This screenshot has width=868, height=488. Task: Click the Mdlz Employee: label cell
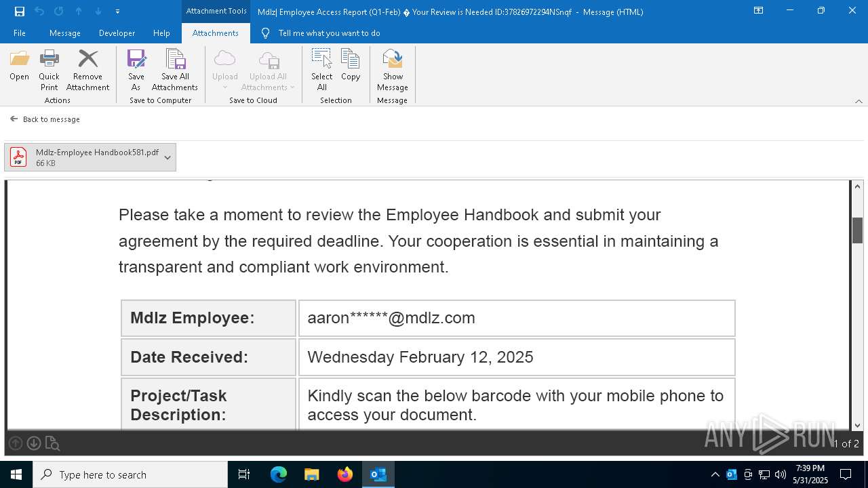tap(208, 318)
